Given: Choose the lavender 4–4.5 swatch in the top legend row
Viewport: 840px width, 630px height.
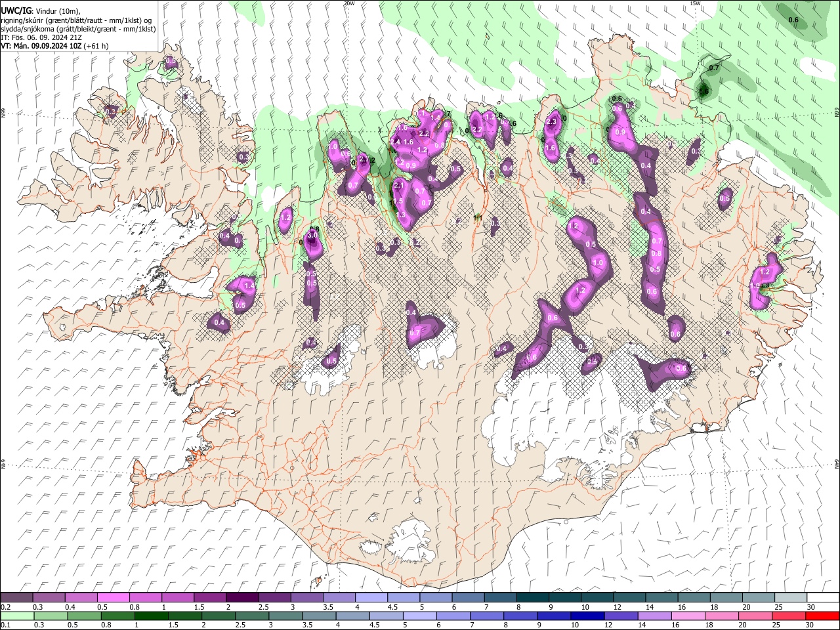Looking at the screenshot, I should 371,597.
